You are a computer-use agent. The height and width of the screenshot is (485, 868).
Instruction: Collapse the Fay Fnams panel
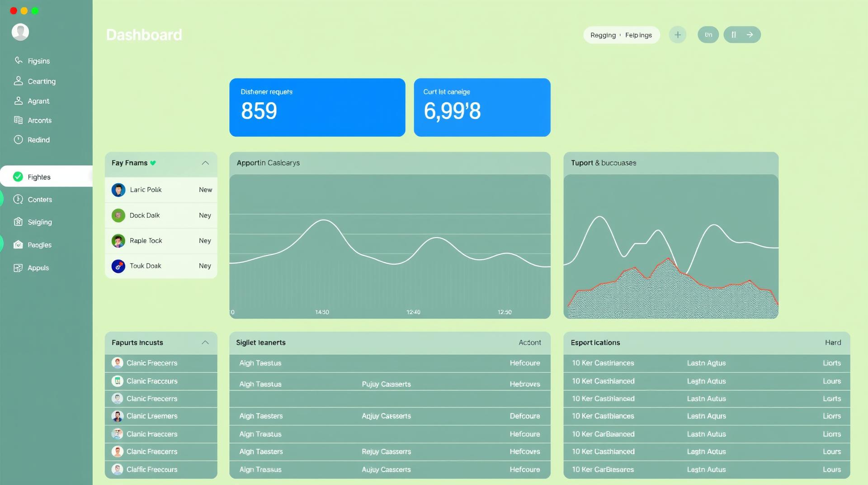(205, 163)
